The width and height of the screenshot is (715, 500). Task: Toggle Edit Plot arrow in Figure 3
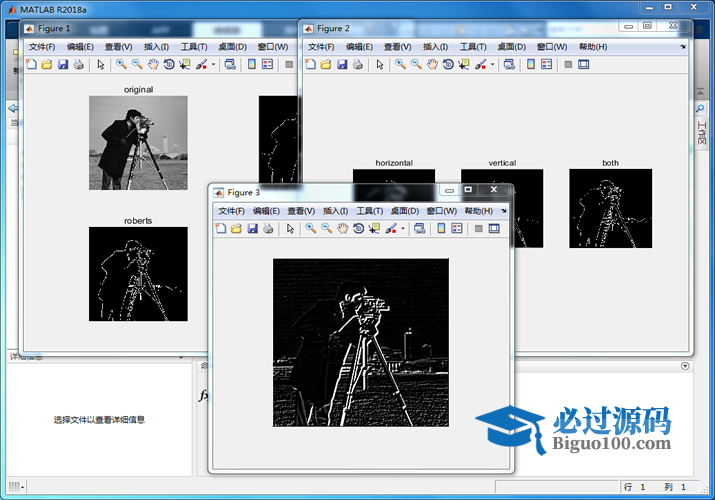click(x=290, y=229)
